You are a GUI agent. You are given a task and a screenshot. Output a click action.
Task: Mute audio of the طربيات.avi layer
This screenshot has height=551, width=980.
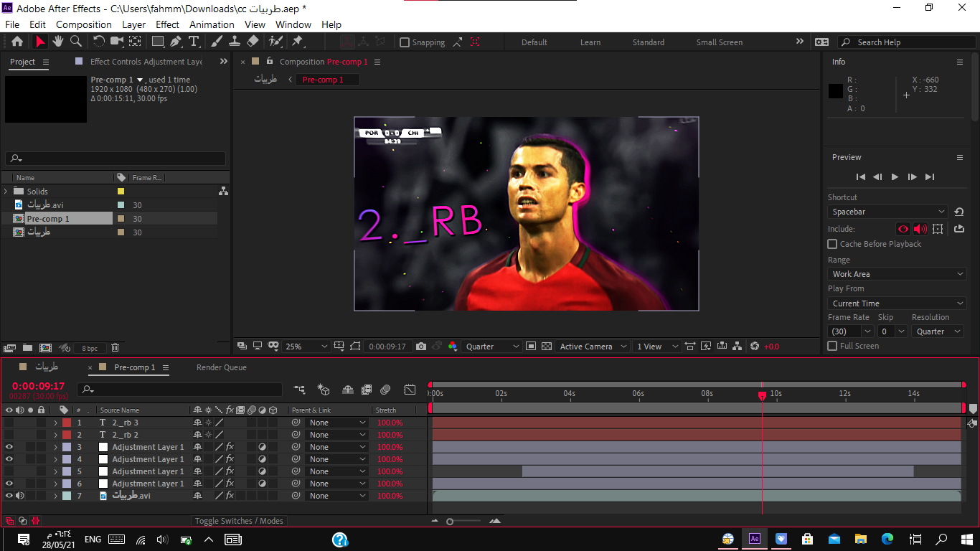pos(20,496)
